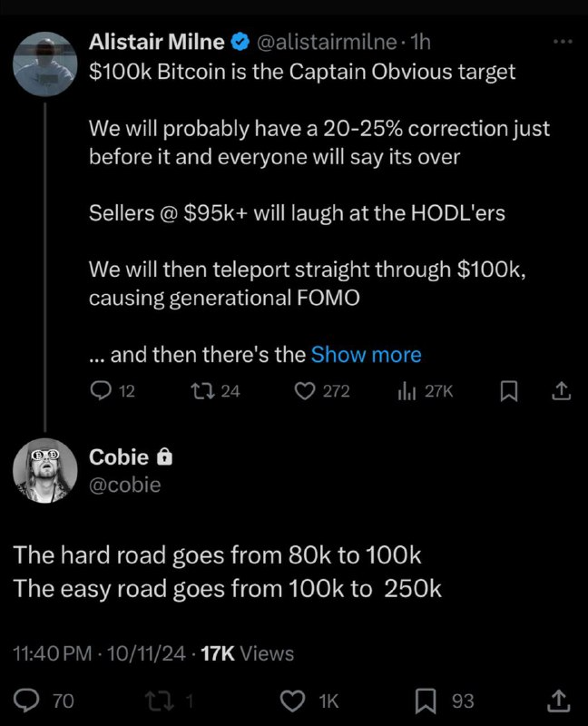Open the three-dot more options menu
The height and width of the screenshot is (726, 588).
pyautogui.click(x=563, y=42)
